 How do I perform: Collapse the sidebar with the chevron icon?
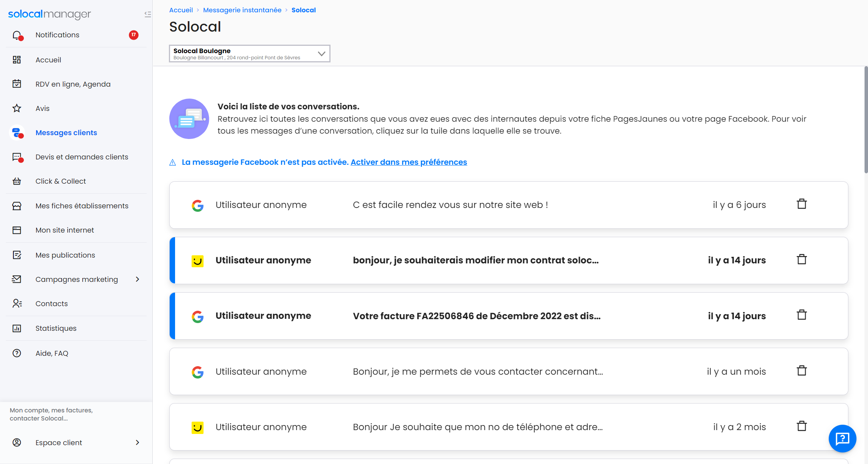(147, 14)
